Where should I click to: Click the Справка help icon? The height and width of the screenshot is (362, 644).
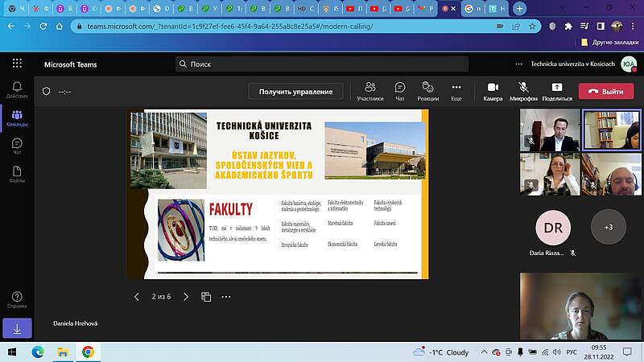click(x=17, y=300)
